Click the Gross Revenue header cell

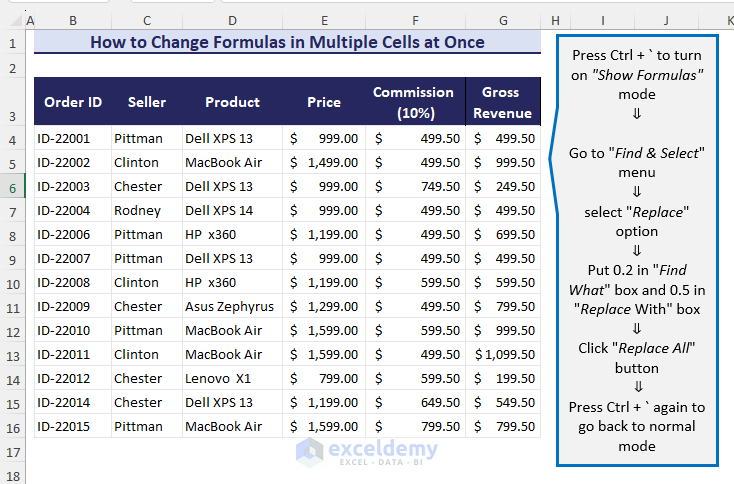point(503,102)
